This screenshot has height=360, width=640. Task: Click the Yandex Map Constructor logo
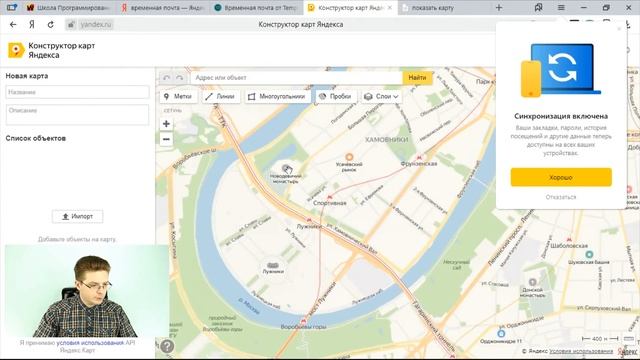pyautogui.click(x=16, y=50)
